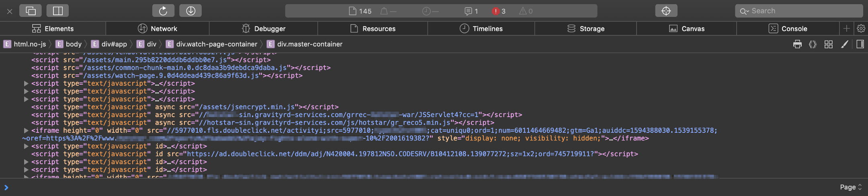This screenshot has width=868, height=196.
Task: Reload the inspected page
Action: (x=163, y=11)
